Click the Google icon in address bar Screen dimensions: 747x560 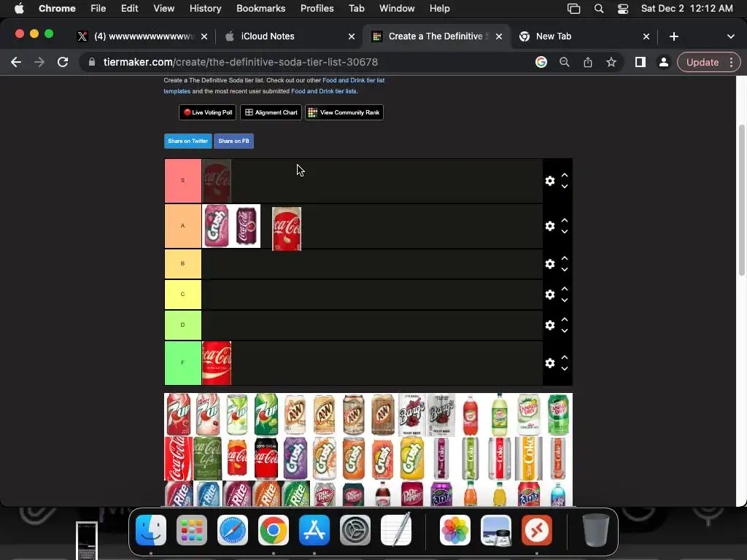point(541,63)
